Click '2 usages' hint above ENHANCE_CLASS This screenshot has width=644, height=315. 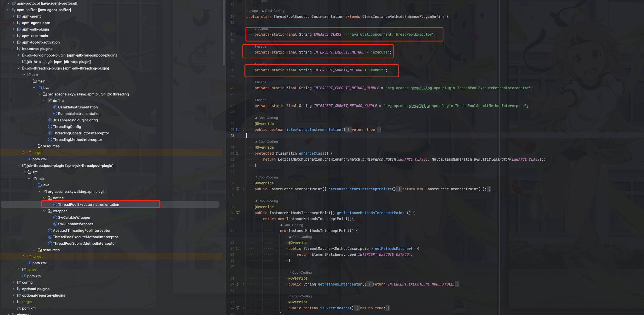(261, 29)
